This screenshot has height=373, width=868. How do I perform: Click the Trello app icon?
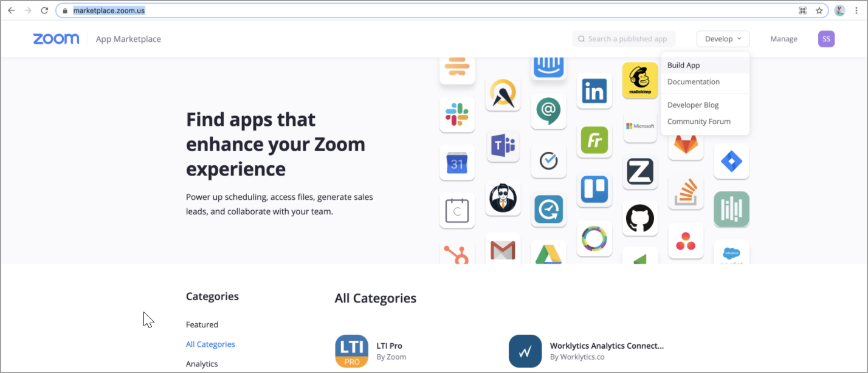[x=594, y=189]
